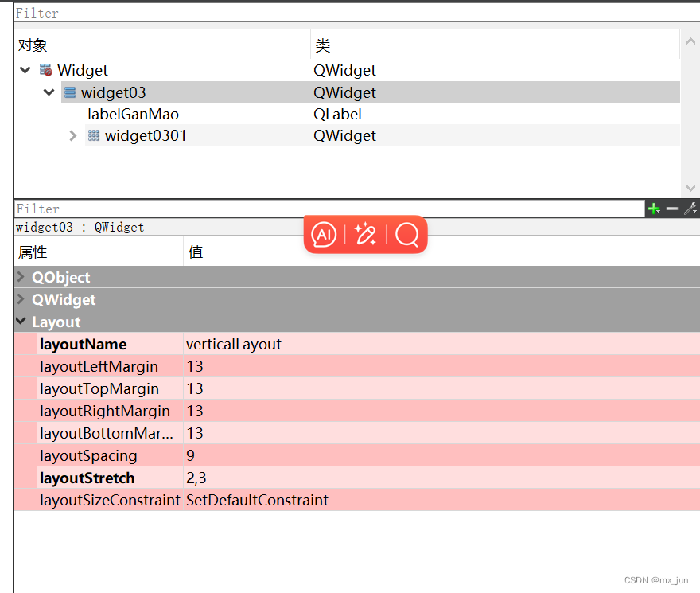
Task: Collapse the Layout property group
Action: pyautogui.click(x=21, y=321)
